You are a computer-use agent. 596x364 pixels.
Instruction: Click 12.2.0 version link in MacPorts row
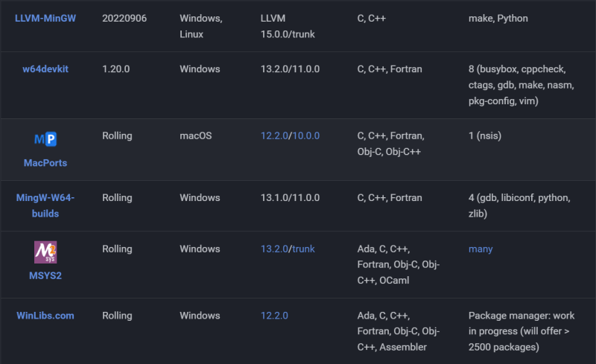coord(274,136)
